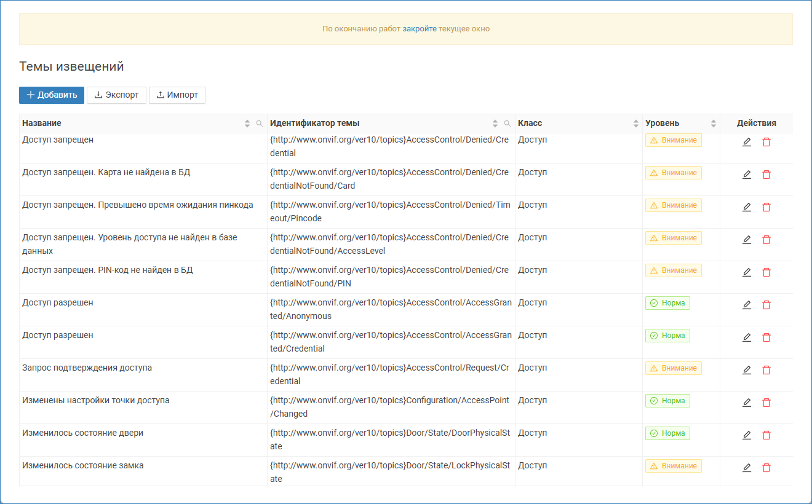Sort the table by Уровень column
This screenshot has height=504, width=812.
(714, 124)
